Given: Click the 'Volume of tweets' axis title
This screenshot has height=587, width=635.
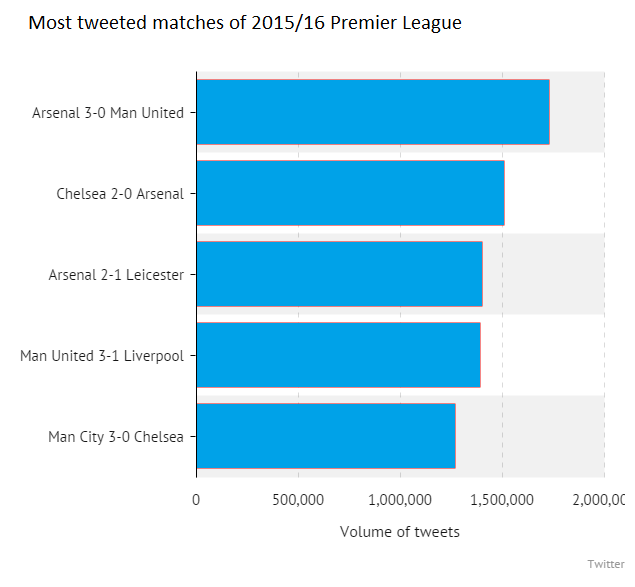Looking at the screenshot, I should [400, 532].
